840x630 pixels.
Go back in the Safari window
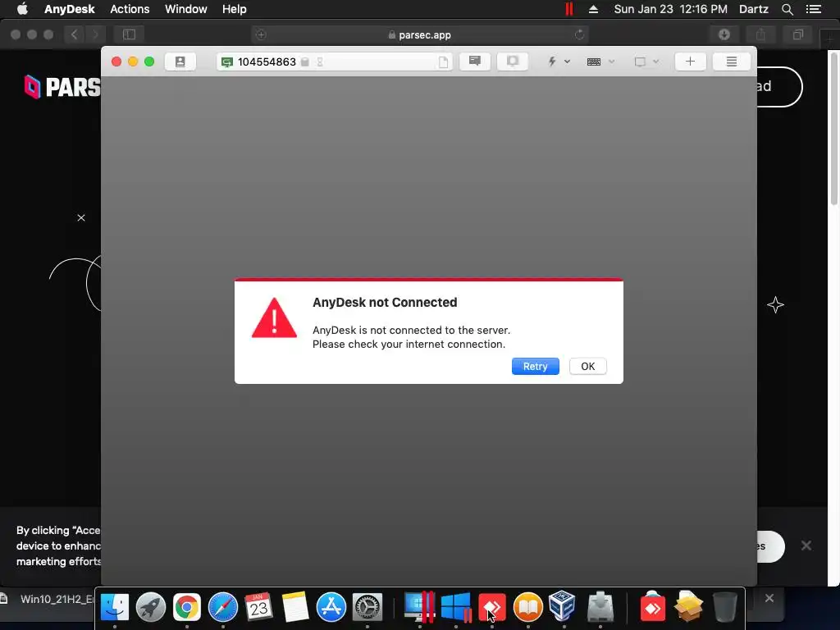pos(74,34)
